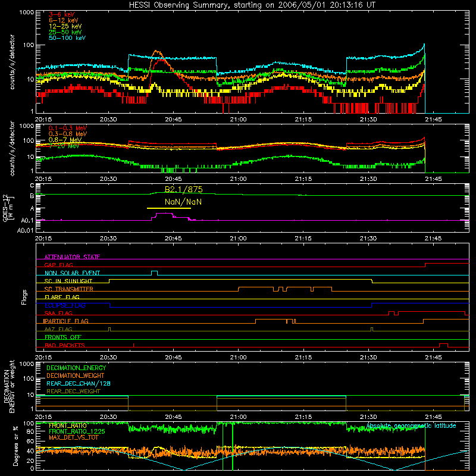Click the yellow flare interval bar under NaN/NaN
Viewport: 476px width, 476px height.
coord(169,208)
